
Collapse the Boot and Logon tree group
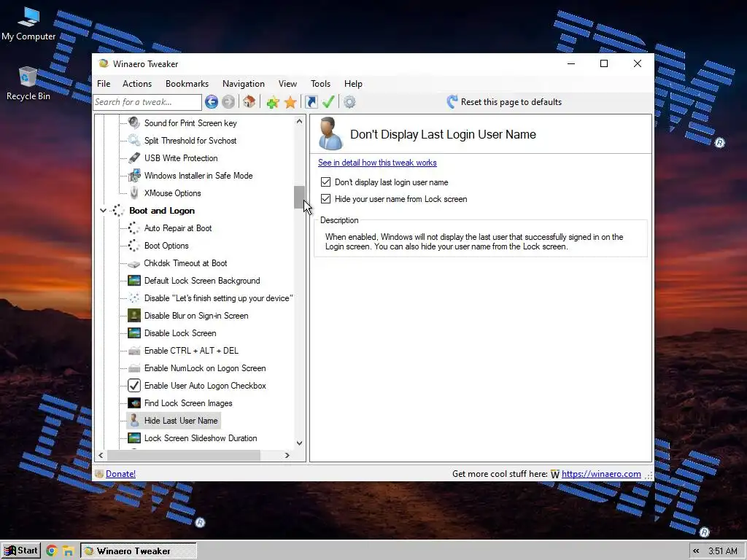pyautogui.click(x=103, y=211)
